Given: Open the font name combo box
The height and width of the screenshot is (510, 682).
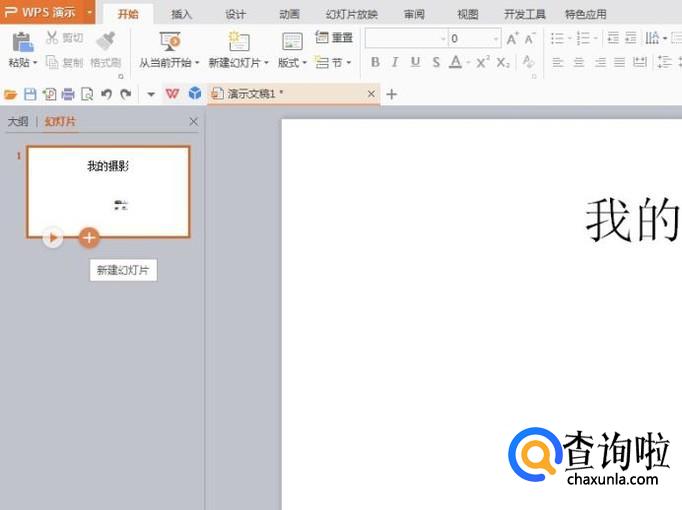Looking at the screenshot, I should click(406, 38).
